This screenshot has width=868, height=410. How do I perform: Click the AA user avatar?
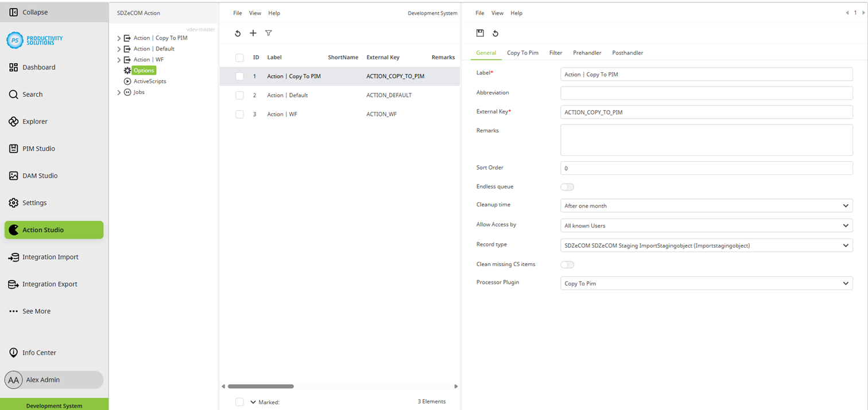pyautogui.click(x=14, y=380)
